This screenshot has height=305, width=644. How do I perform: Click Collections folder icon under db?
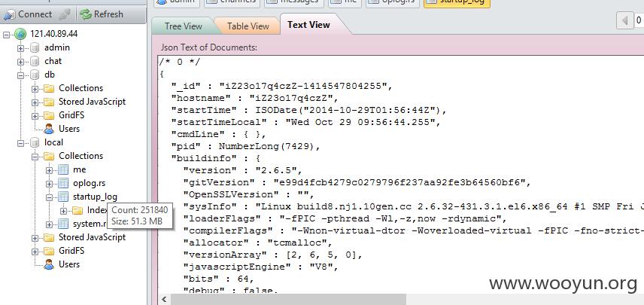coord(49,88)
